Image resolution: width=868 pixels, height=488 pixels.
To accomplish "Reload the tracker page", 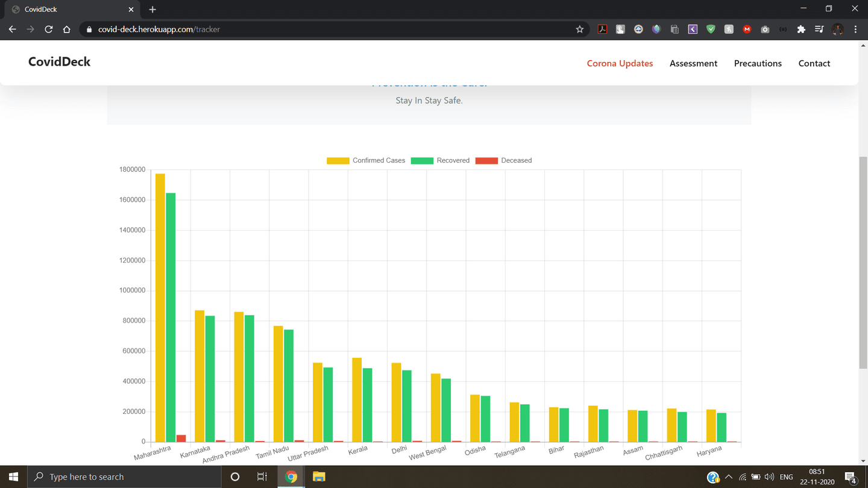I will coord(49,29).
